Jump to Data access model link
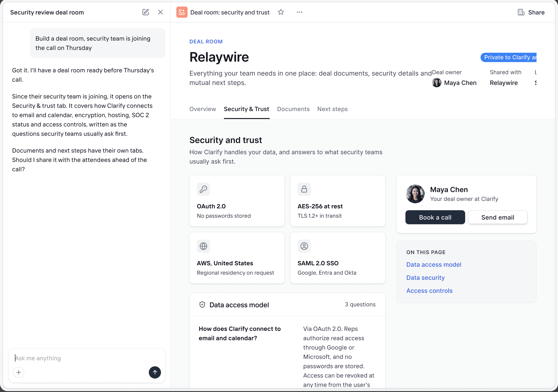This screenshot has width=558, height=392. click(x=434, y=264)
